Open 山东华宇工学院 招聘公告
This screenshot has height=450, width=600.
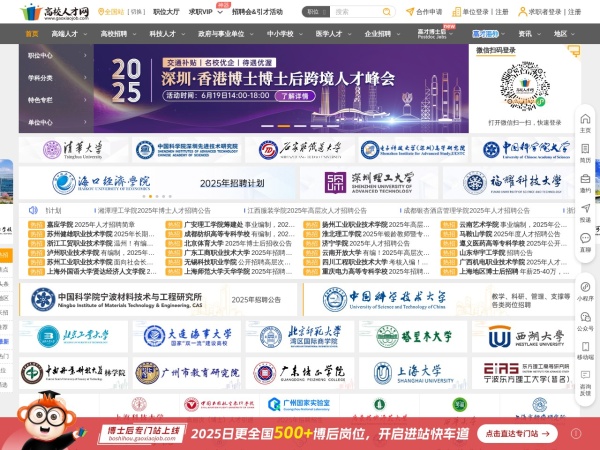[496, 253]
